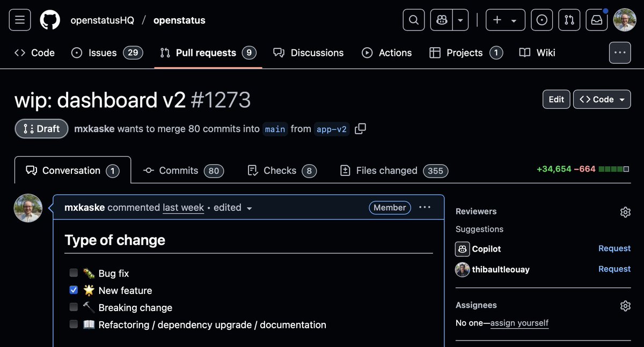Open the last week timestamp link
Viewport: 644px width, 347px height.
[x=183, y=208]
